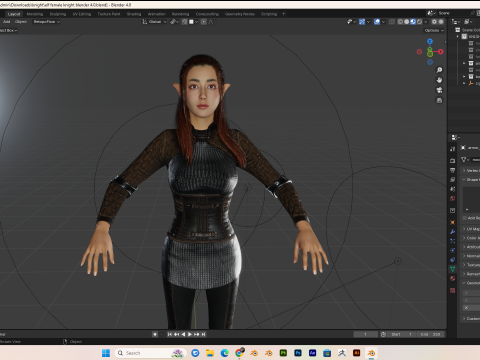Viewport: 480px width, 360px height.
Task: Open selectability and visibility dropdown
Action: [351, 22]
